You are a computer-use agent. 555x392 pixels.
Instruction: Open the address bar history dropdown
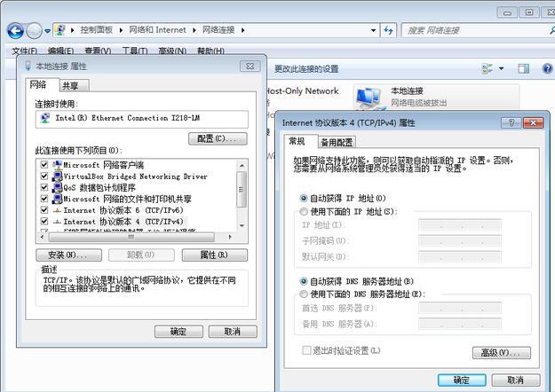click(x=373, y=30)
